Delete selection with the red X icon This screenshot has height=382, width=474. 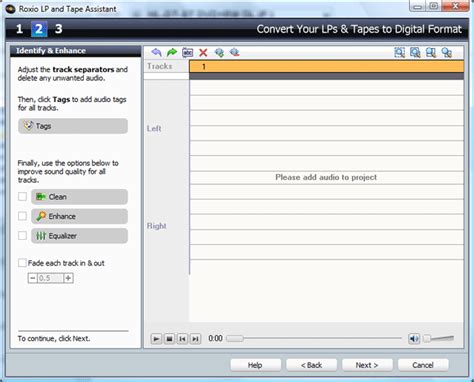(x=203, y=52)
